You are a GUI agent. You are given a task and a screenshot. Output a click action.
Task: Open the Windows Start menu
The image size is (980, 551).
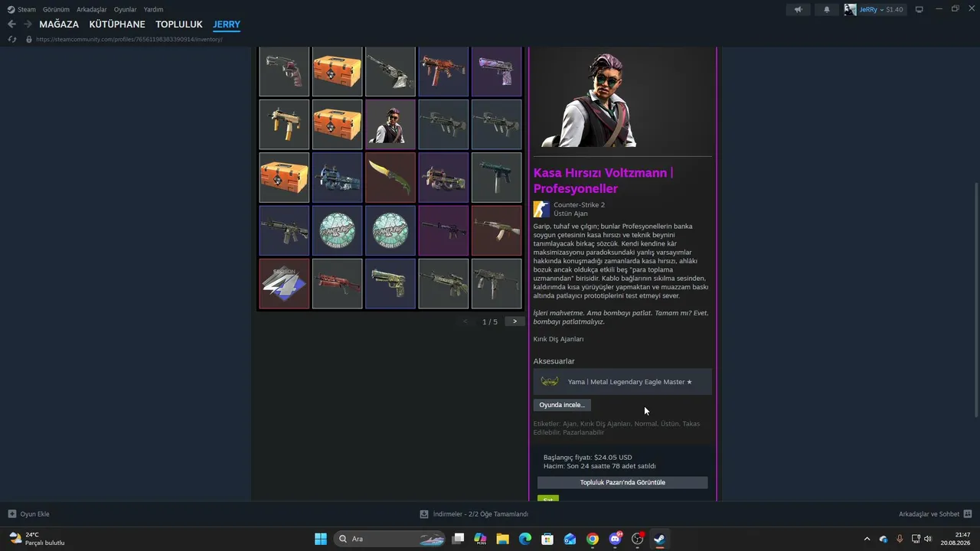pyautogui.click(x=321, y=539)
